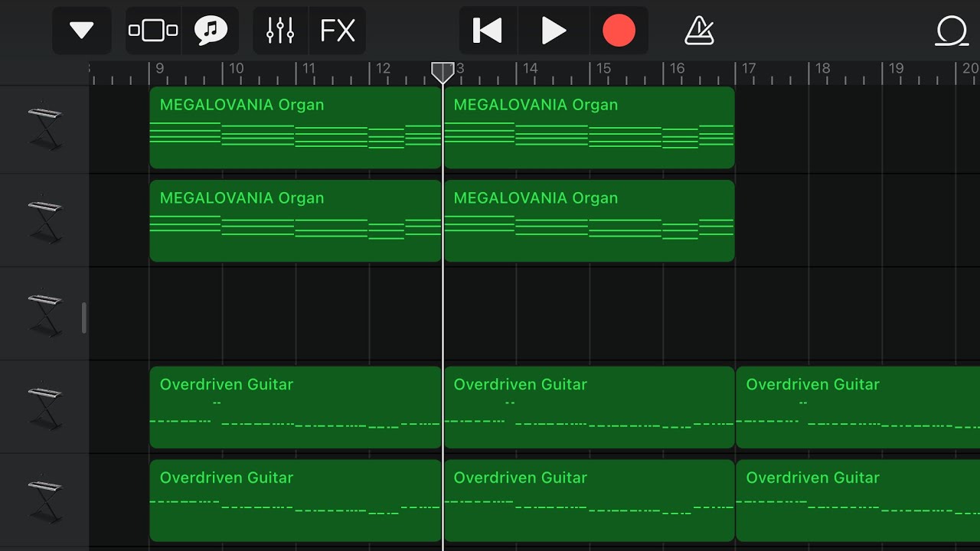
Task: Select fifth-track Overdriven Guitar region at bar 9
Action: [x=296, y=500]
